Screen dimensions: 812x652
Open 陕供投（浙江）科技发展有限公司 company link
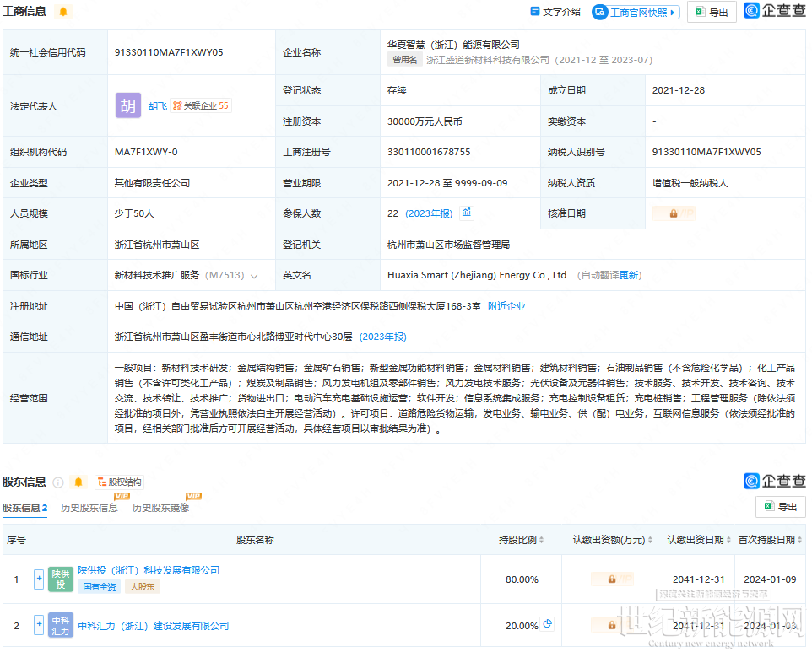(149, 570)
